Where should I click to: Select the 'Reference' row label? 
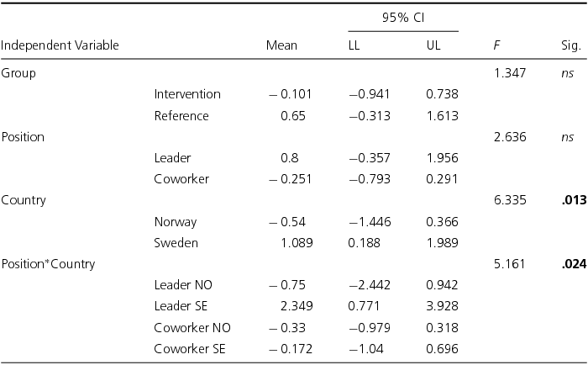click(x=181, y=115)
